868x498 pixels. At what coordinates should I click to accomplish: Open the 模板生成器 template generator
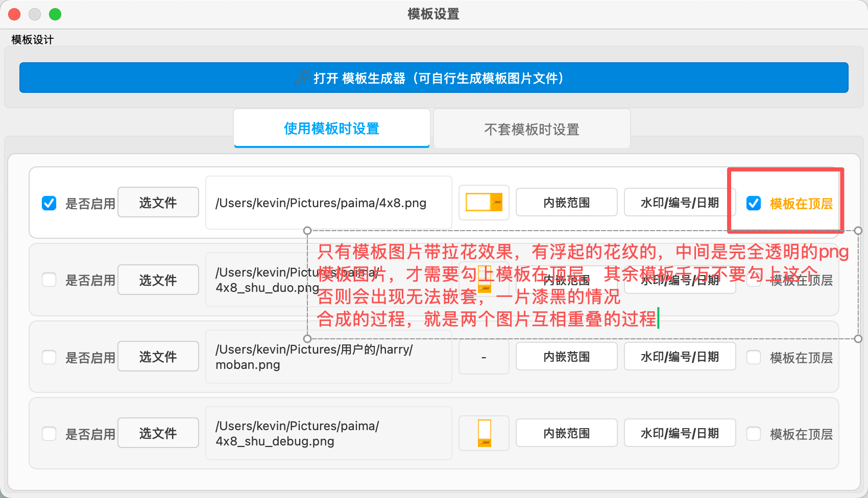[434, 78]
